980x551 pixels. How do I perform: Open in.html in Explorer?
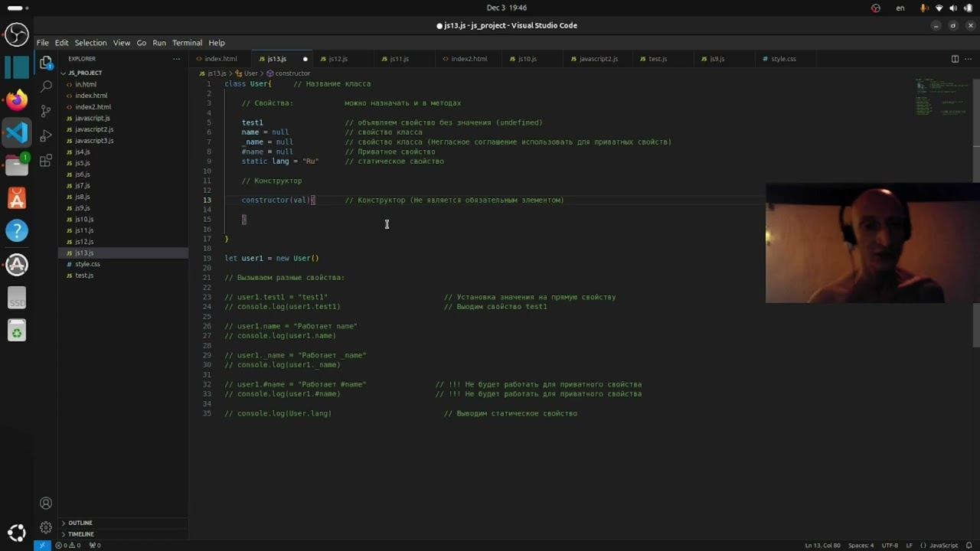(122, 84)
